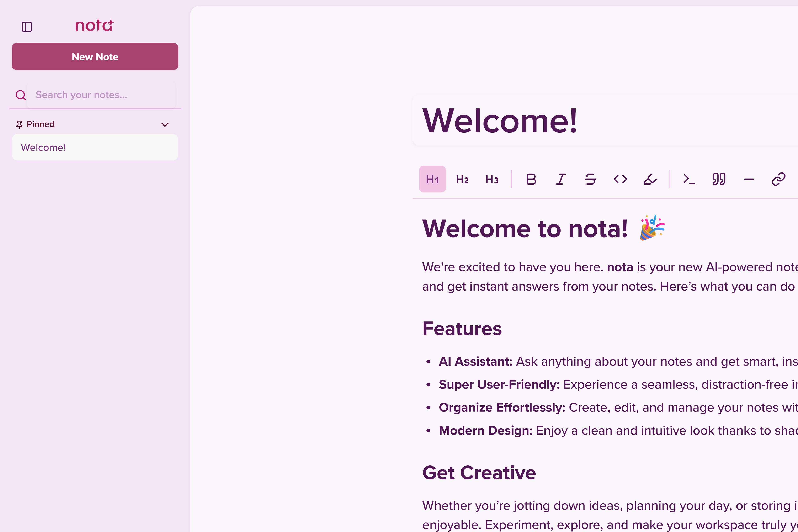Toggle Heading 2 formatting
This screenshot has height=532, width=798.
(x=462, y=179)
